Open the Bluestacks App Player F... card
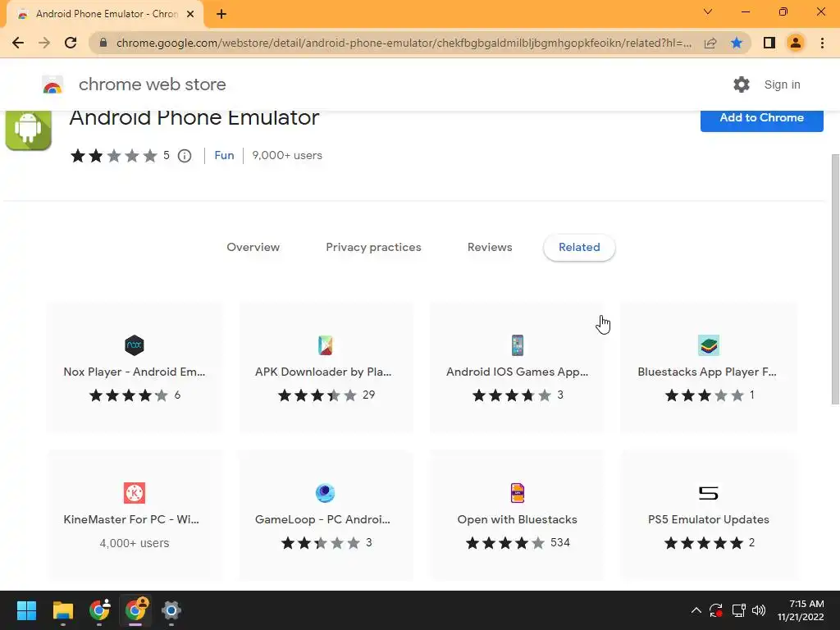The image size is (840, 630). 708,367
